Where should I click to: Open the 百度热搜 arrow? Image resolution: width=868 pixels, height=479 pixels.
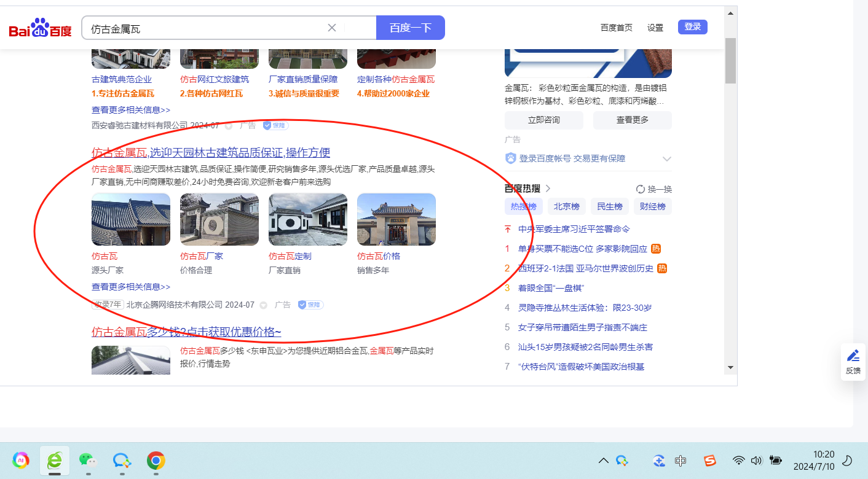548,189
